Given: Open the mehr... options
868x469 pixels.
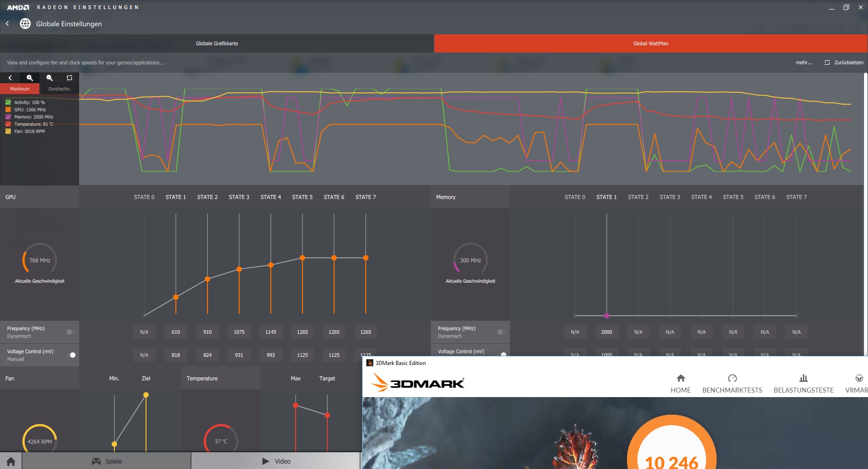Looking at the screenshot, I should pos(804,62).
